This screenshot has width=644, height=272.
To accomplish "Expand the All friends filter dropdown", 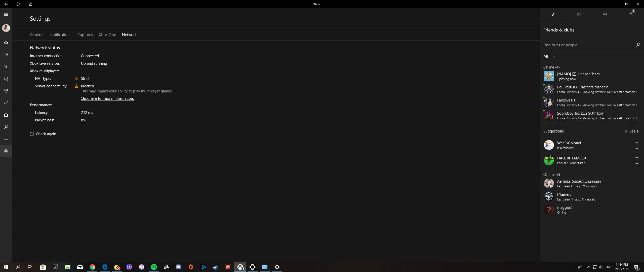I will [549, 56].
